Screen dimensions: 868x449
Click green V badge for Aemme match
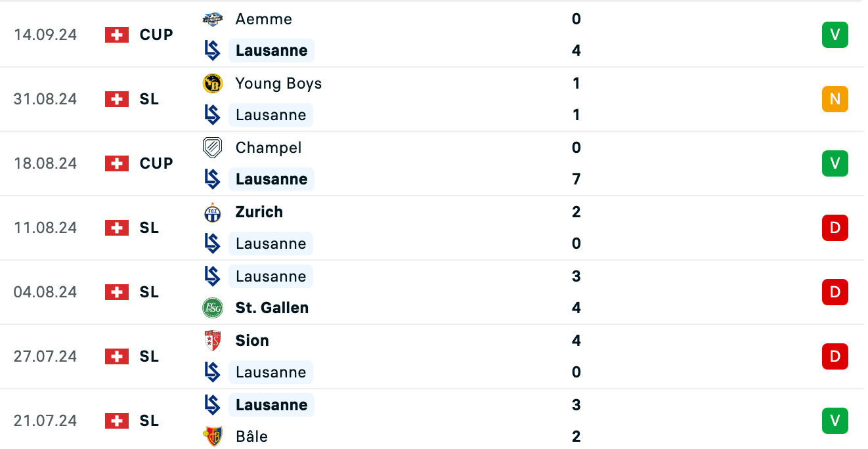coord(835,35)
